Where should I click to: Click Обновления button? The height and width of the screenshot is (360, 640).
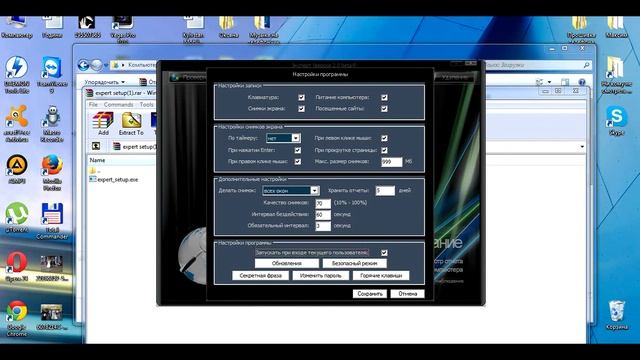point(287,263)
